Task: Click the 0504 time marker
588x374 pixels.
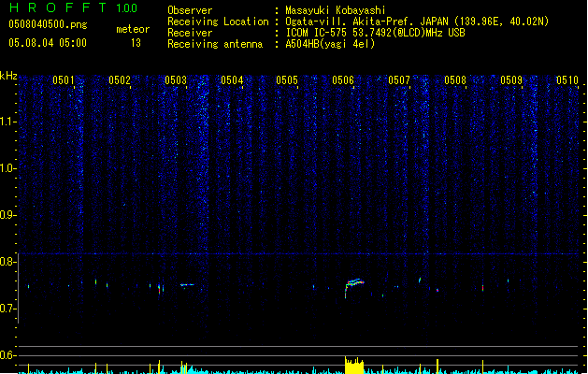Action: [232, 80]
